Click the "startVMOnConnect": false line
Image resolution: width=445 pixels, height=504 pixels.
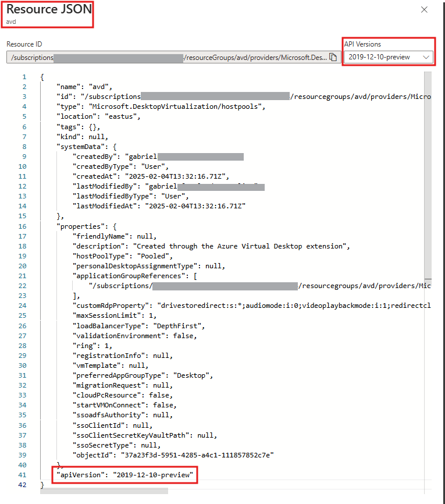tap(124, 405)
